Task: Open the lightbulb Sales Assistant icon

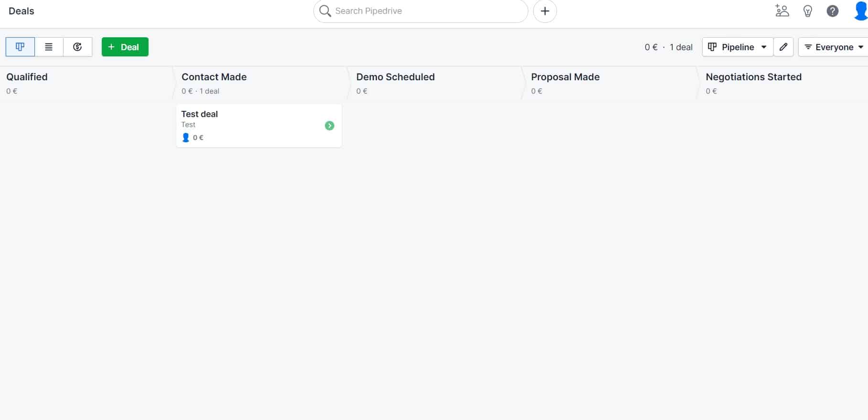Action: click(807, 11)
